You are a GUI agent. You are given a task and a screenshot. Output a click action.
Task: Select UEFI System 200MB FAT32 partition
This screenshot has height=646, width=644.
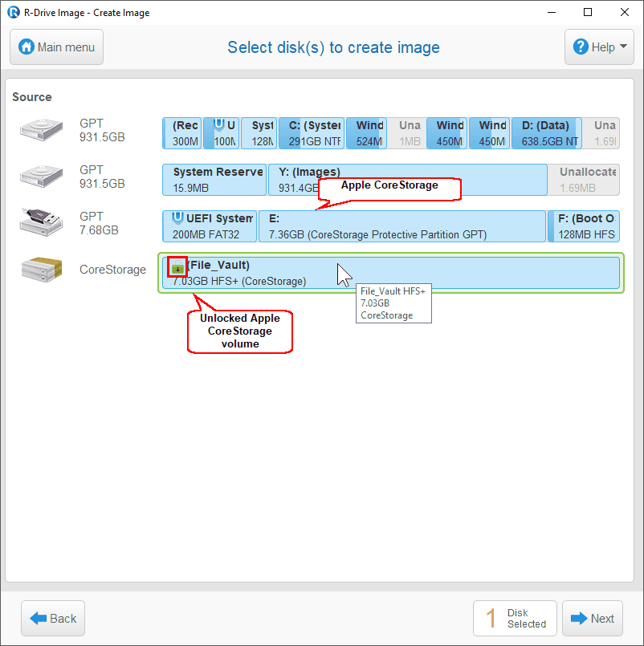(x=210, y=226)
